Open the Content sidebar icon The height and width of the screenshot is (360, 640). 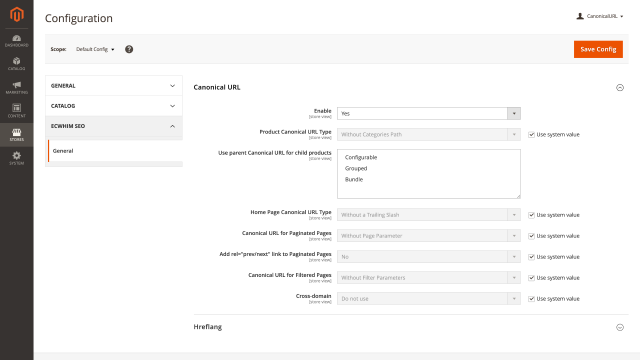click(17, 111)
